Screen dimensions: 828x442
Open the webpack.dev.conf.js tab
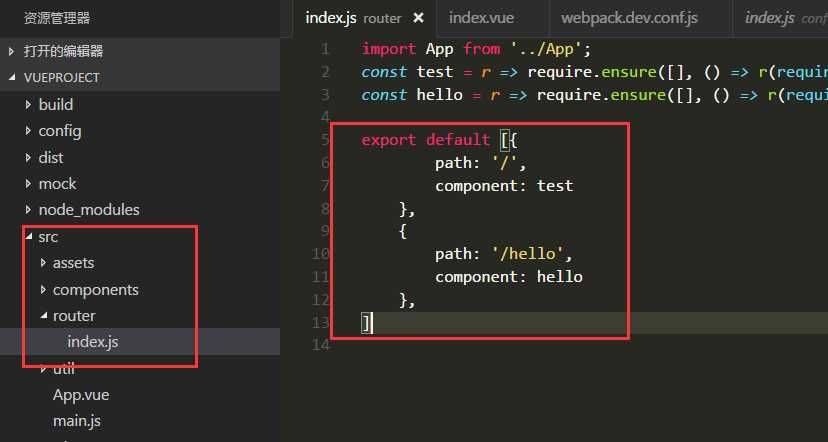point(629,18)
